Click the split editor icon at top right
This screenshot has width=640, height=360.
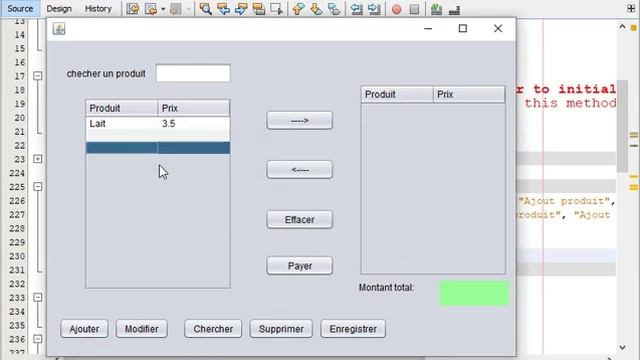point(631,8)
